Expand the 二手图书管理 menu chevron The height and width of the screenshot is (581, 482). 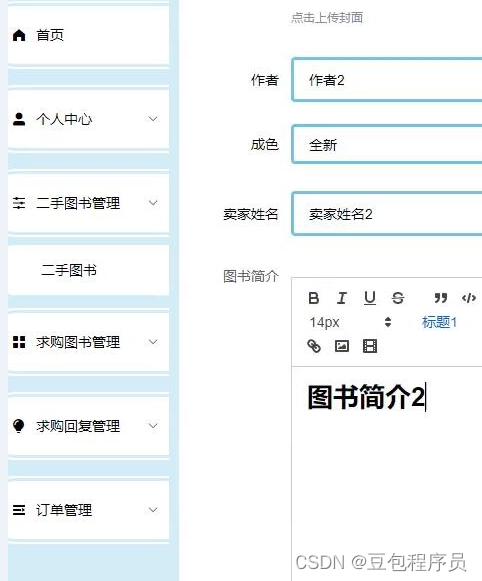[153, 203]
